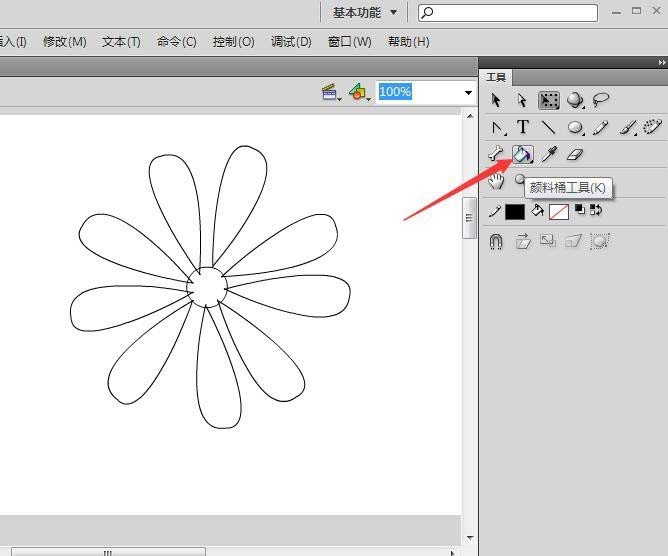Reset to default black and white colors
This screenshot has height=556, width=668.
[580, 210]
